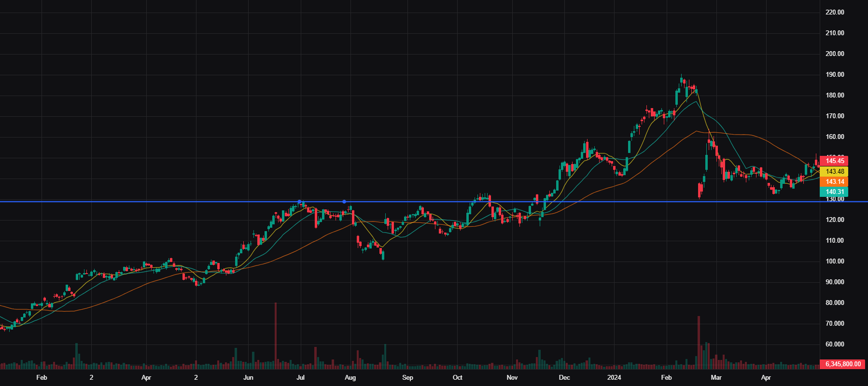Image resolution: width=868 pixels, height=386 pixels.
Task: Select the horizontal line anchor at the July peak
Action: tap(299, 202)
